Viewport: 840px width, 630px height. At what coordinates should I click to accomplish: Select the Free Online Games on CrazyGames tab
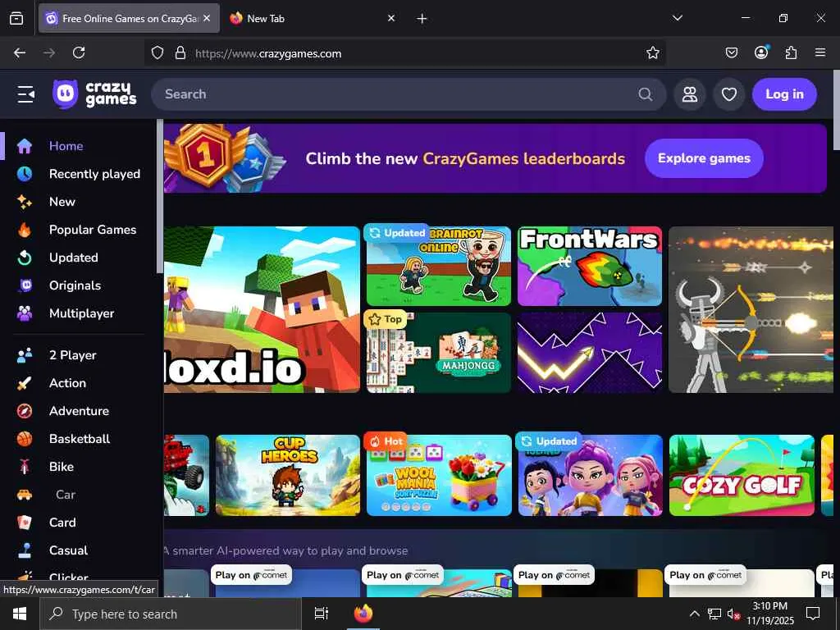129,18
